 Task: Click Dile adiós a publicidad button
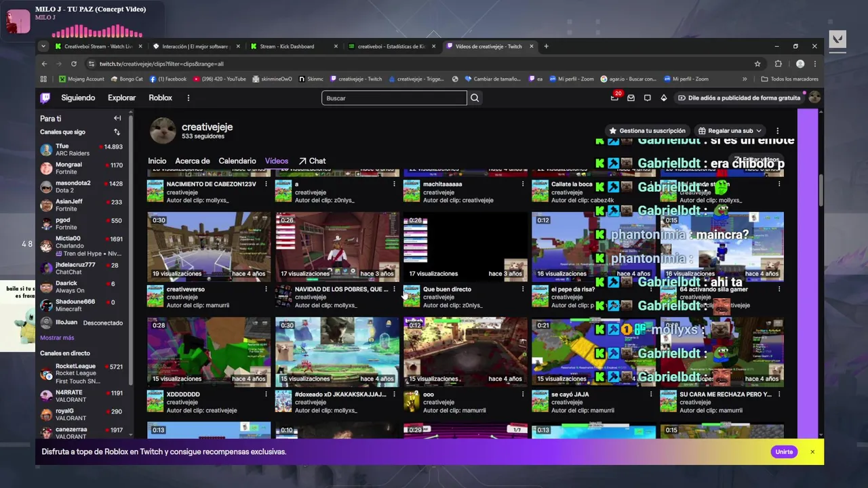[738, 98]
